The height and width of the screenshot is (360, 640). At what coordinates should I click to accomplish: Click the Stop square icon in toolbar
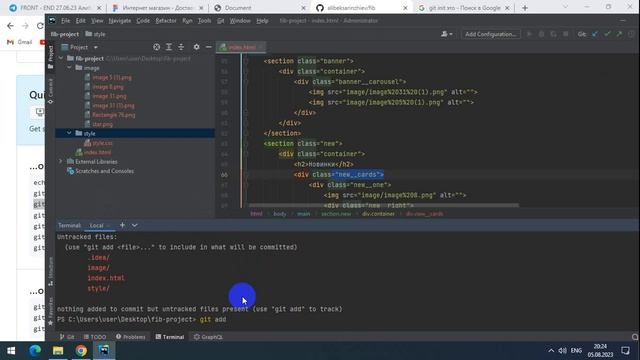click(x=566, y=34)
